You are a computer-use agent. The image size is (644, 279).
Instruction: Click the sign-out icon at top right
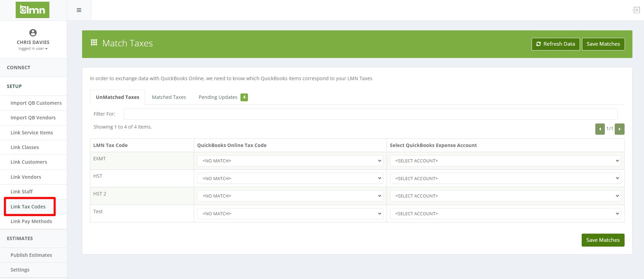coord(636,10)
